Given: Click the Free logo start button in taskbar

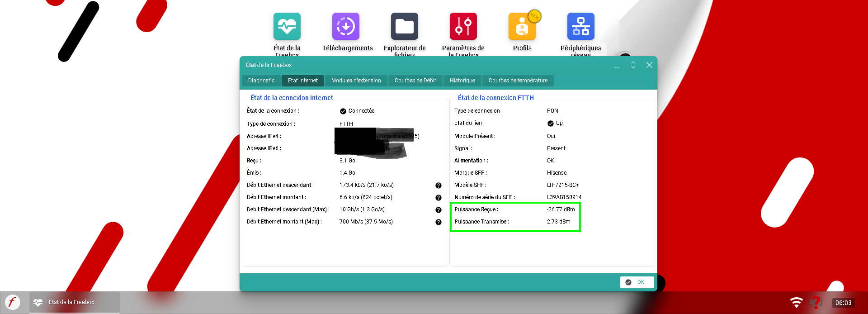Looking at the screenshot, I should [x=13, y=302].
